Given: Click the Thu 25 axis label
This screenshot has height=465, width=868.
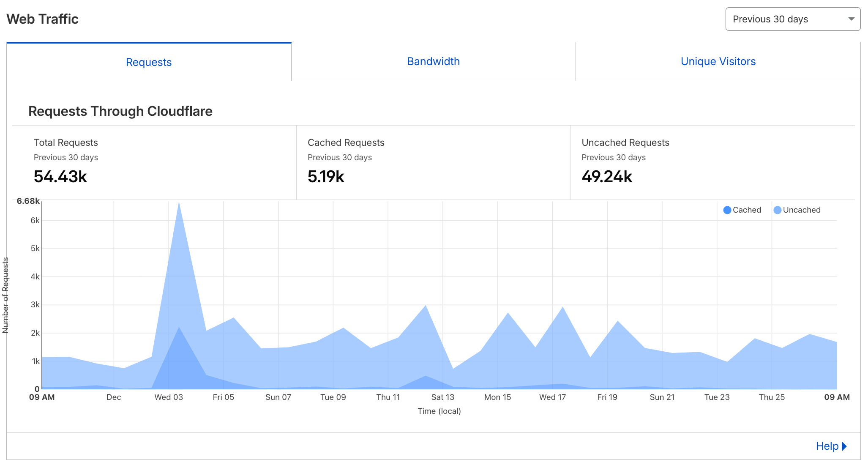Looking at the screenshot, I should [x=772, y=397].
